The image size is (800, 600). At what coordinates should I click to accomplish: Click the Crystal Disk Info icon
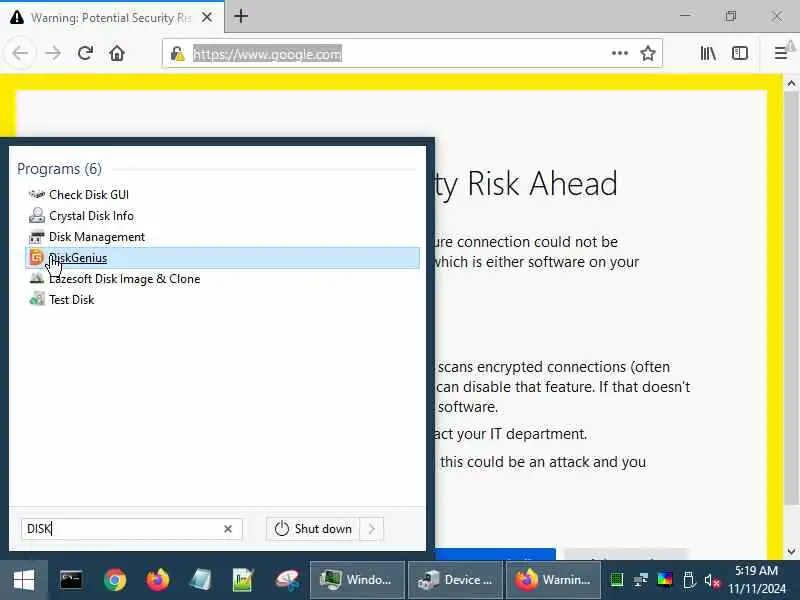click(37, 215)
